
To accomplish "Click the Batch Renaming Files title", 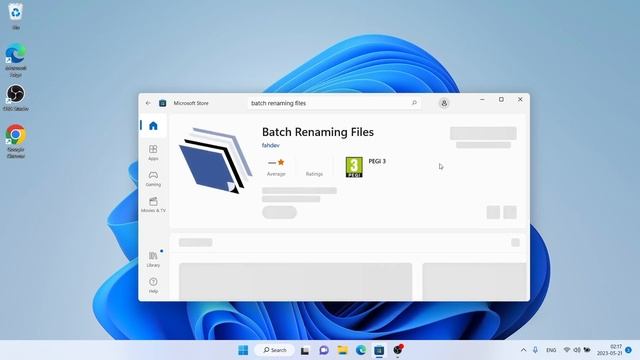I will 318,132.
